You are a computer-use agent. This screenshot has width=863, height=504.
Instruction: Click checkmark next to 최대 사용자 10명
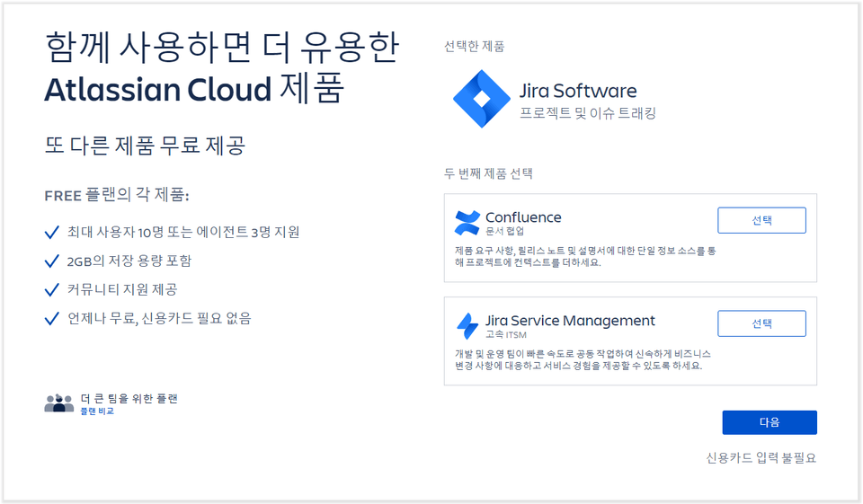(x=52, y=232)
